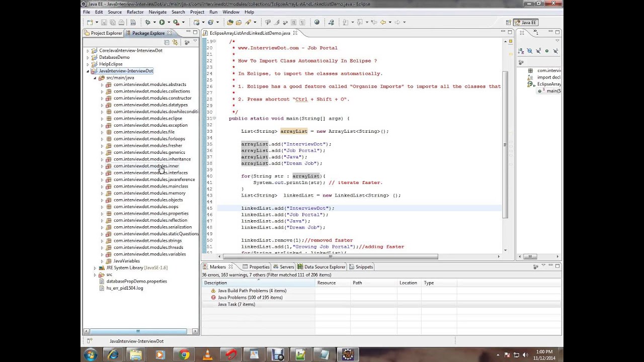644x362 pixels.
Task: Click the Package Explorer horizontal scrollbar
Action: point(137,331)
